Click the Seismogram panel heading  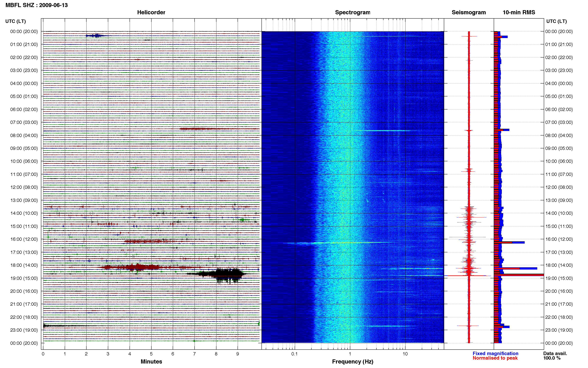pyautogui.click(x=469, y=12)
